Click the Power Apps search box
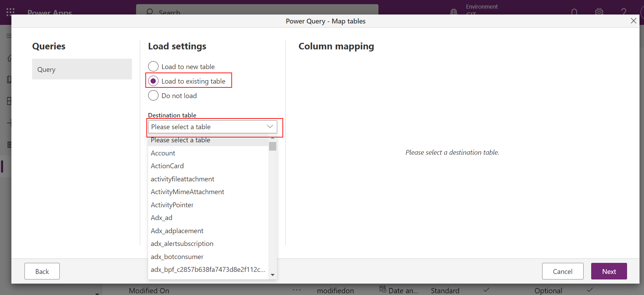The image size is (644, 295). pos(257,10)
